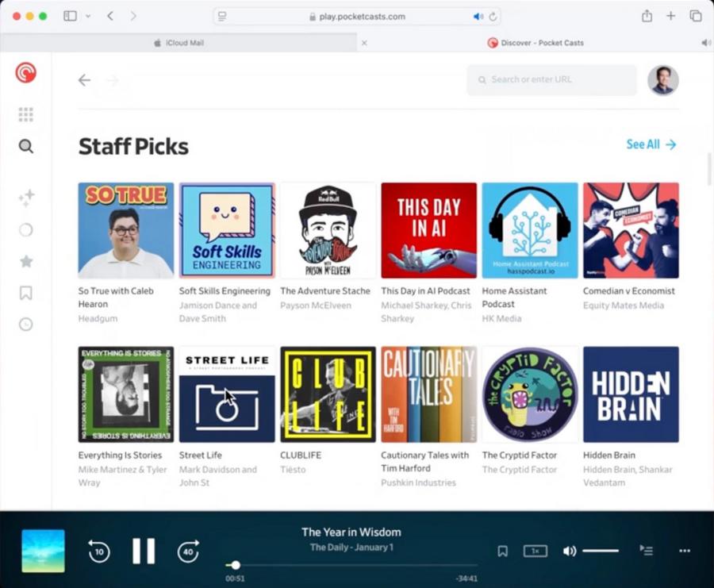Click the Search or enter URL field
Screen dimensions: 714x588
coord(552,79)
